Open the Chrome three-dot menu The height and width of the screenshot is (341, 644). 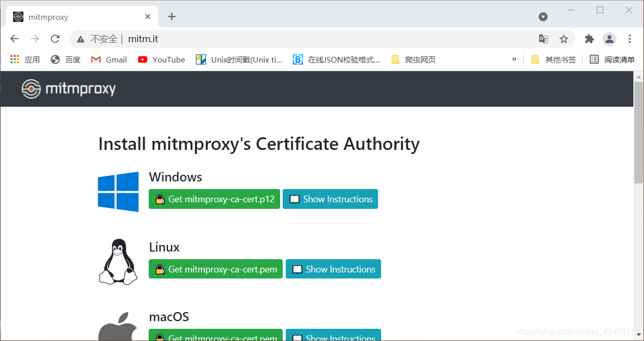(x=629, y=39)
